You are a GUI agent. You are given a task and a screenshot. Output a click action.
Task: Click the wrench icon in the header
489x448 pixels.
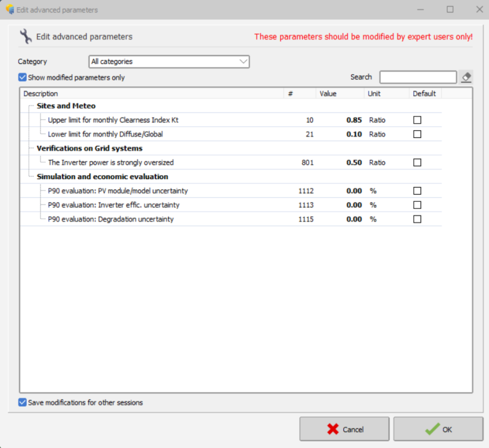[26, 36]
